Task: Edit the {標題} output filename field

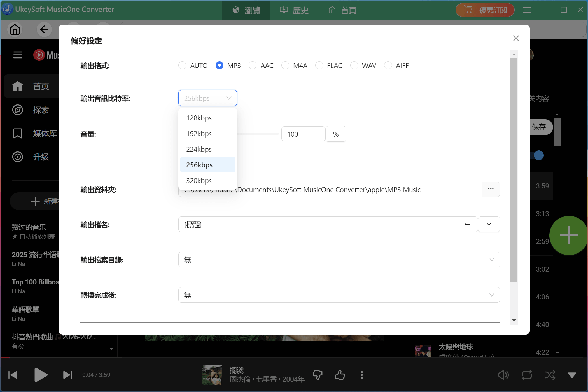Action: (x=308, y=224)
